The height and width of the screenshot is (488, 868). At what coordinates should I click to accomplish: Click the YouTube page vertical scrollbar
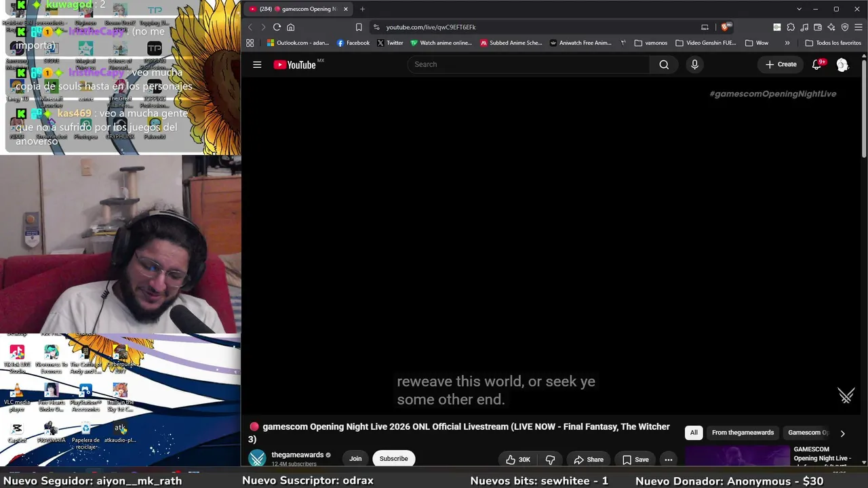click(x=864, y=108)
